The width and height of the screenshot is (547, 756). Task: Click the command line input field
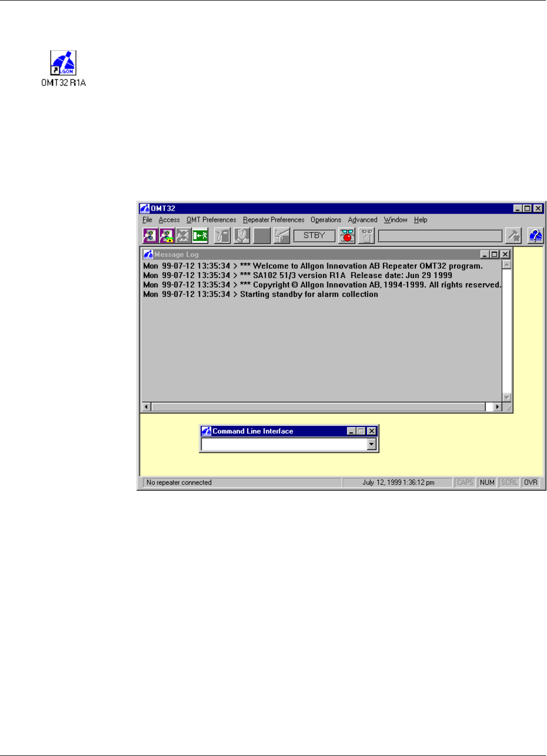(x=284, y=444)
